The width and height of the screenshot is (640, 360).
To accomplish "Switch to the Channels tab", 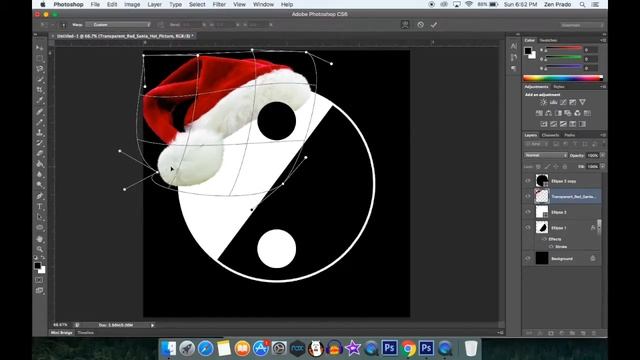I will (x=550, y=135).
